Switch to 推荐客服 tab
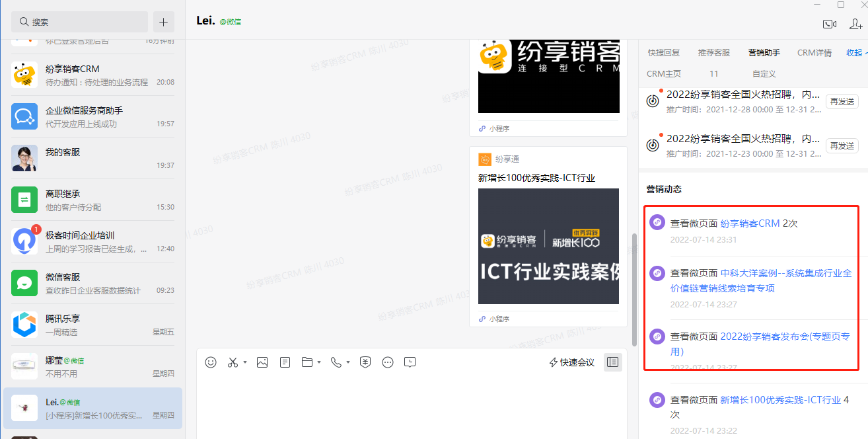This screenshot has height=439, width=868. tap(714, 53)
